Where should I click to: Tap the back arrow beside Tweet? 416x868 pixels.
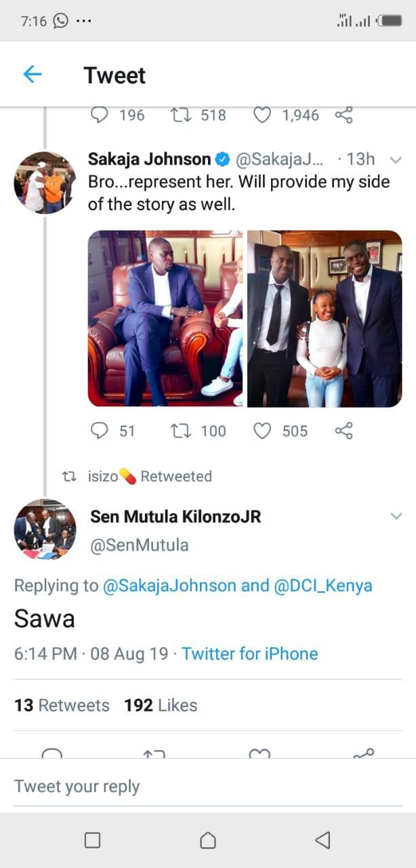33,75
